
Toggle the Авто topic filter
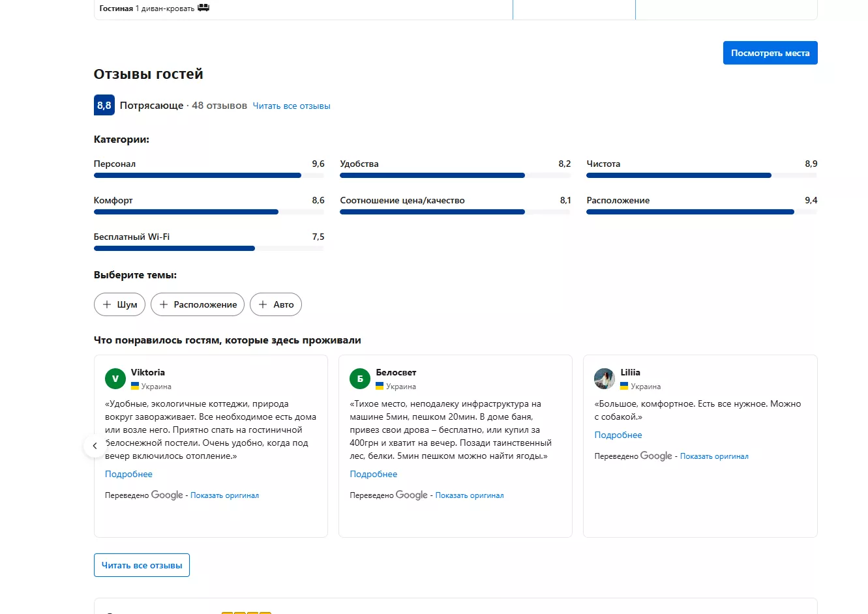coord(276,304)
